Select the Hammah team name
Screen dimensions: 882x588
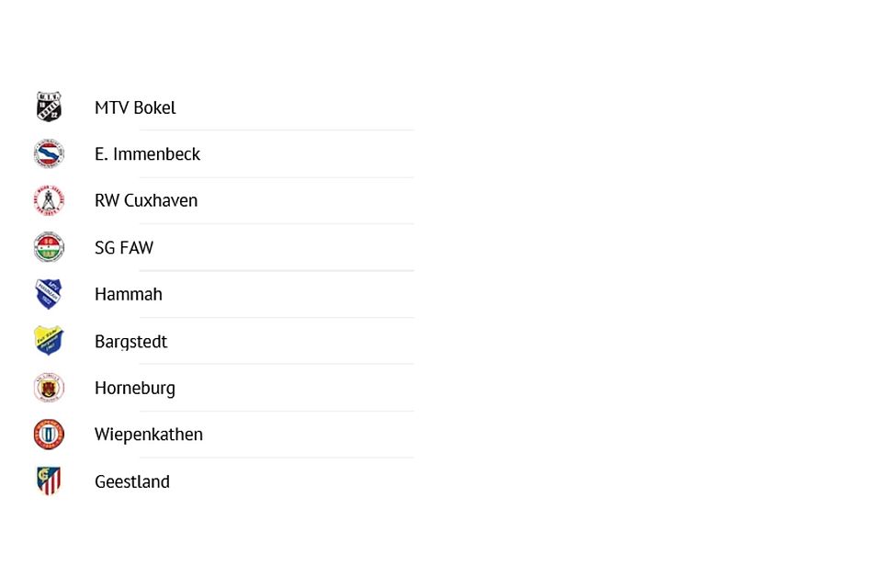(129, 294)
